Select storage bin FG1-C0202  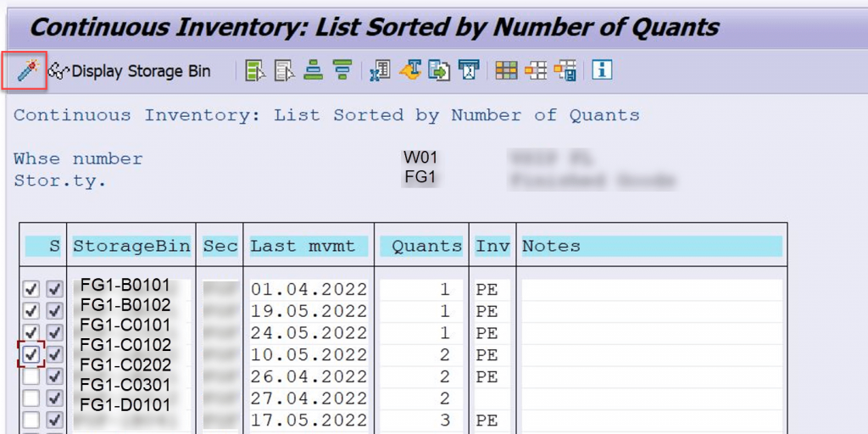125,364
